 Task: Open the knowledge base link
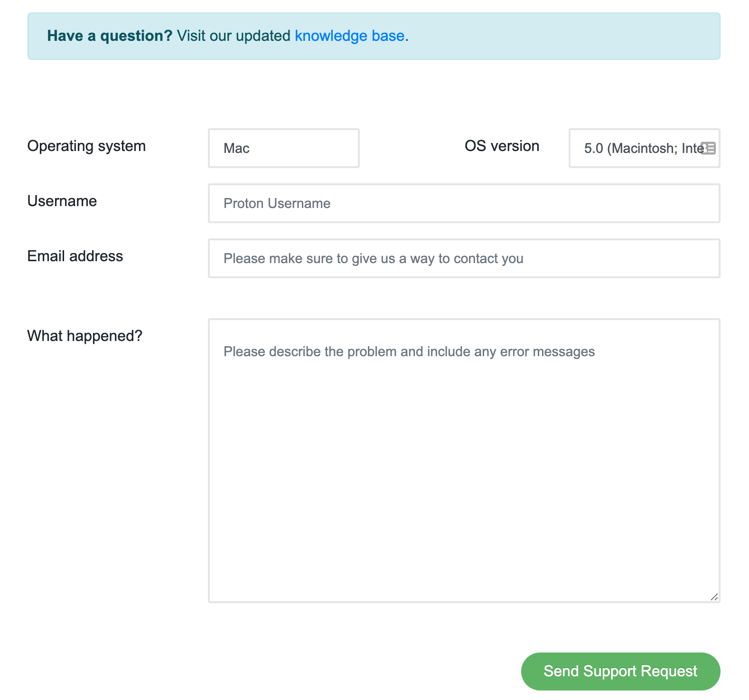(350, 36)
